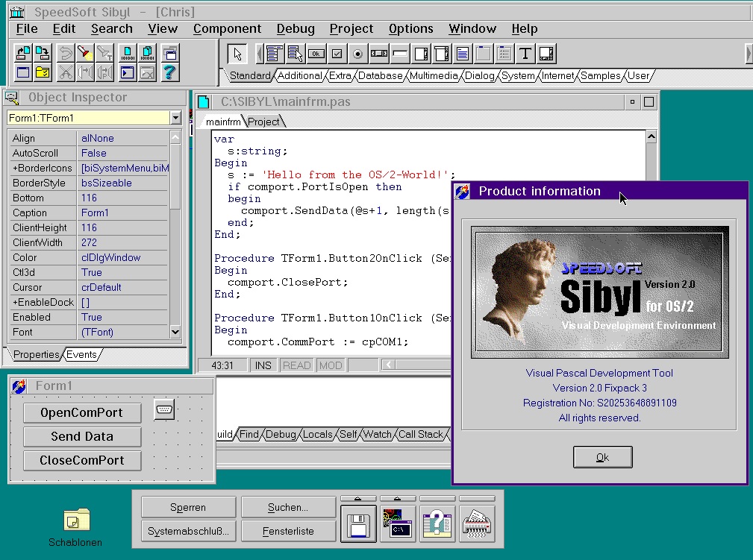Click the run program toolbar icon

pos(128,72)
